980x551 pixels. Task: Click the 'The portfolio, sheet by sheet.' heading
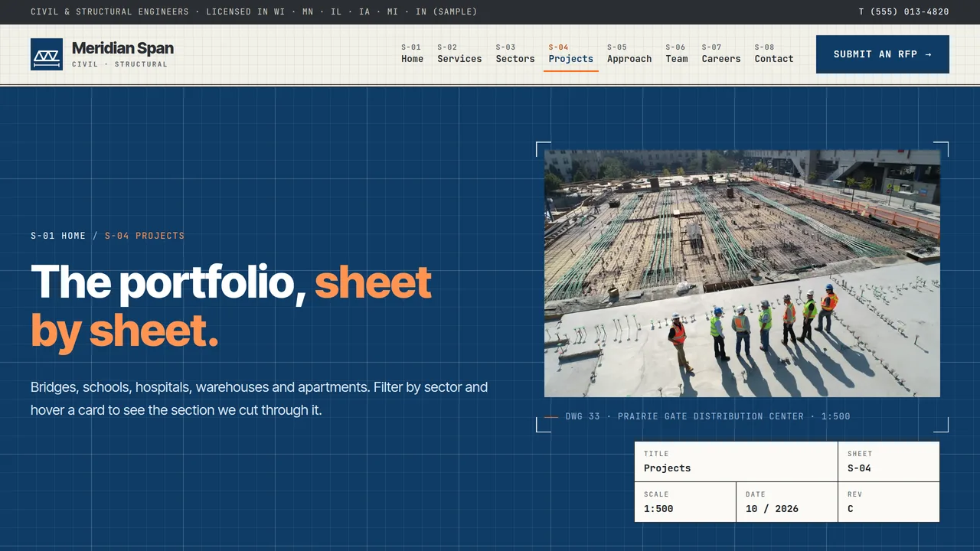(231, 306)
